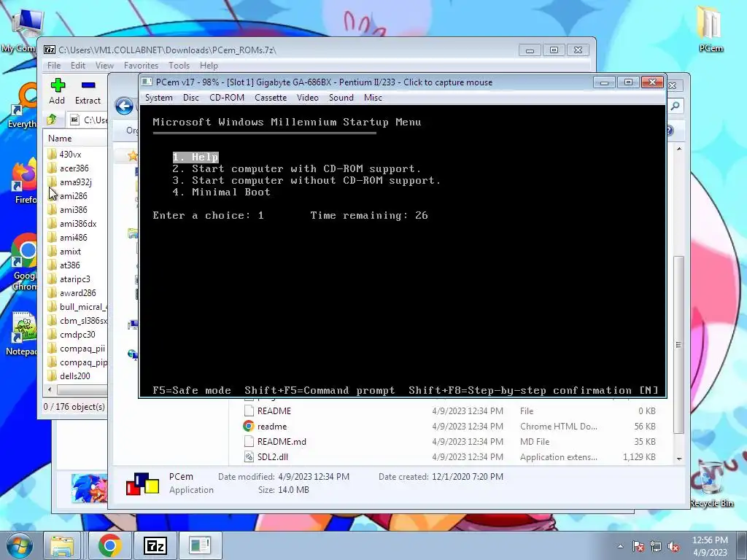
Task: Open the PCem folder on the desktop
Action: 711,28
